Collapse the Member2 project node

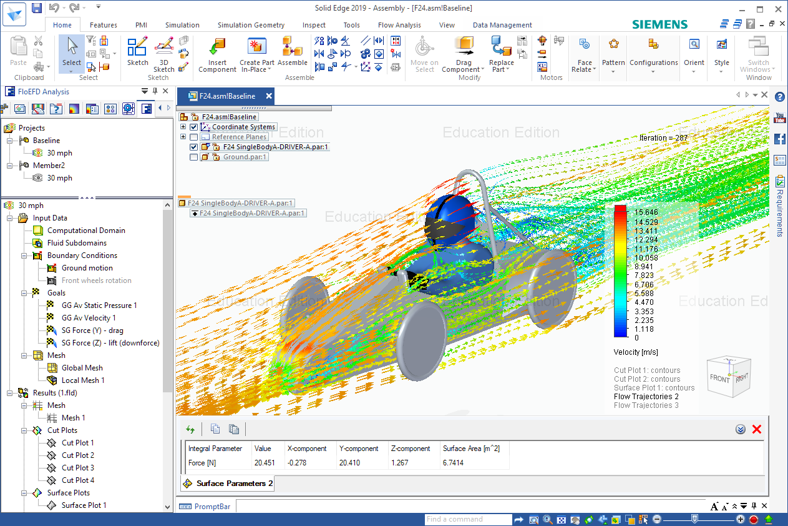coord(10,165)
